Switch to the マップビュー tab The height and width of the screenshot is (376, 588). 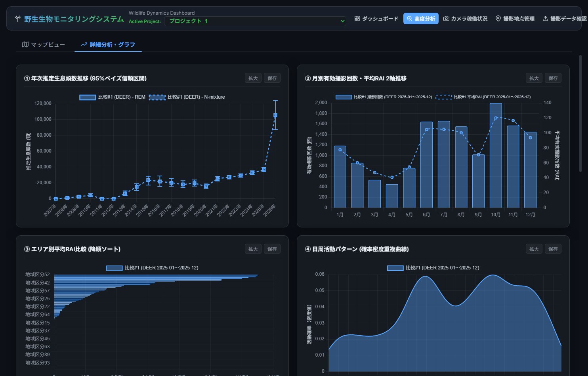[x=44, y=44]
